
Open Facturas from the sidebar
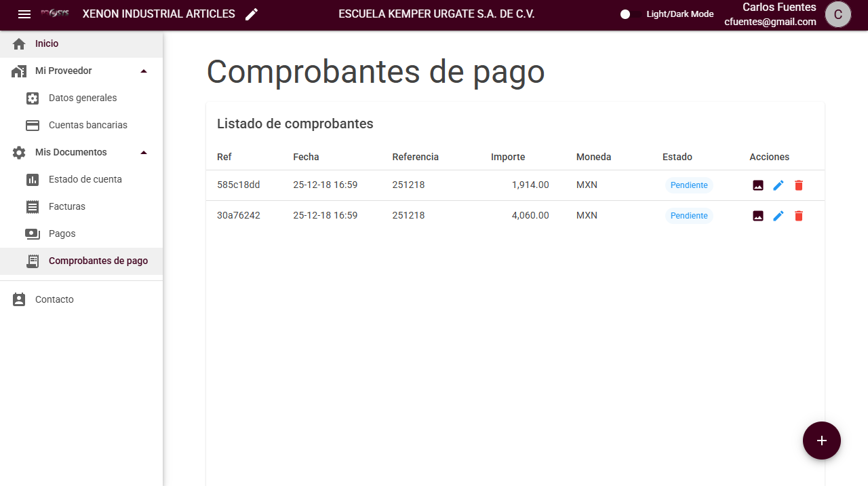(x=67, y=206)
